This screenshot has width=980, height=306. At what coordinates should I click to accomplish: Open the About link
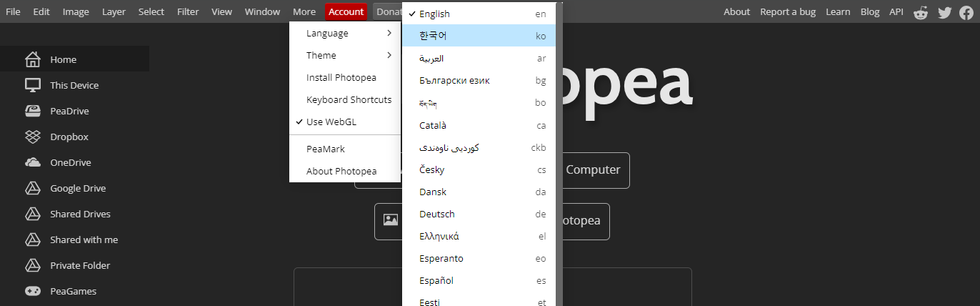click(736, 11)
